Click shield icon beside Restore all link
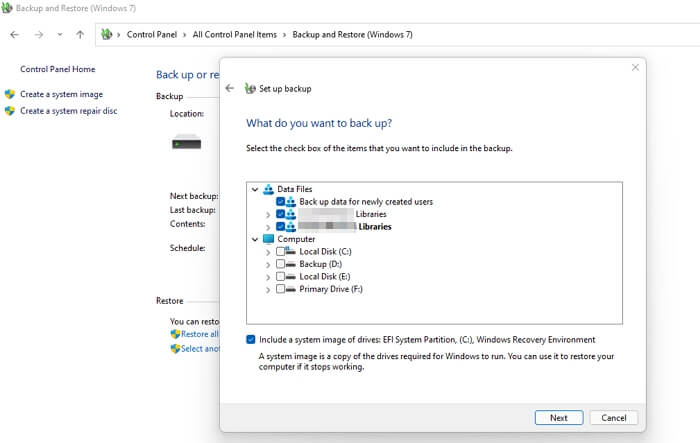Screen dimensions: 700x443 click(x=175, y=334)
